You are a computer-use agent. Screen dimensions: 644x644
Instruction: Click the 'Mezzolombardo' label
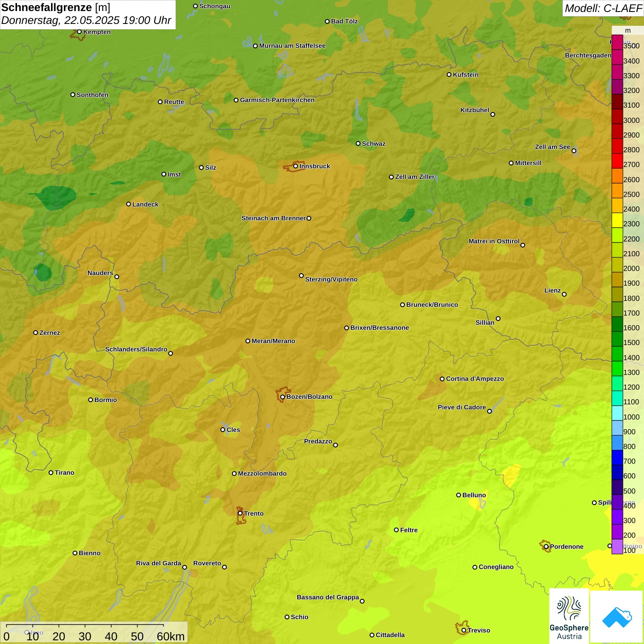tap(262, 473)
